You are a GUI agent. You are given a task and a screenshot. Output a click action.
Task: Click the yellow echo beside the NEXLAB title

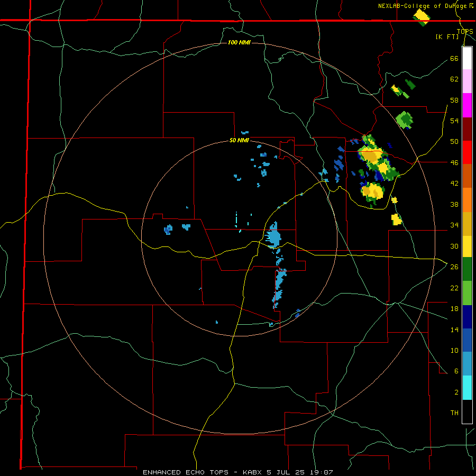pos(422,17)
